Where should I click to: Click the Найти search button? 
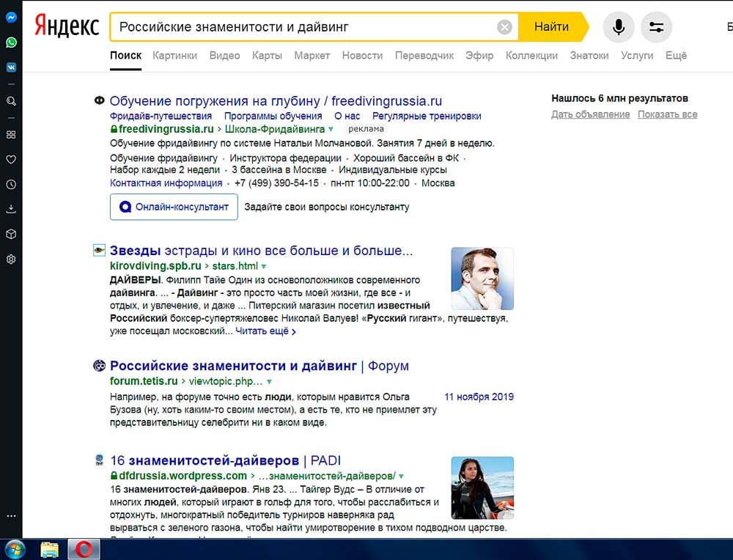(x=552, y=27)
